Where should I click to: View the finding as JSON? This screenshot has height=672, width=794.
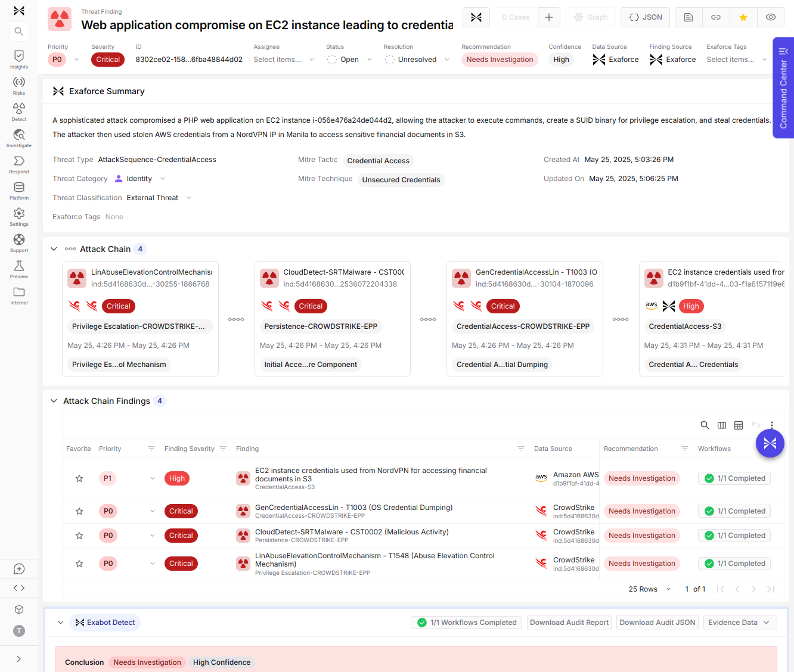[x=646, y=17]
